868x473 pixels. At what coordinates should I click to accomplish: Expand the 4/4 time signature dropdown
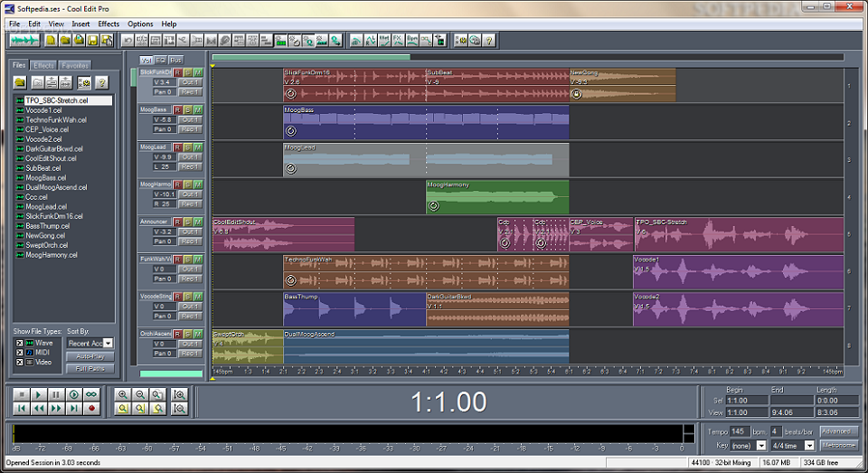pos(809,446)
